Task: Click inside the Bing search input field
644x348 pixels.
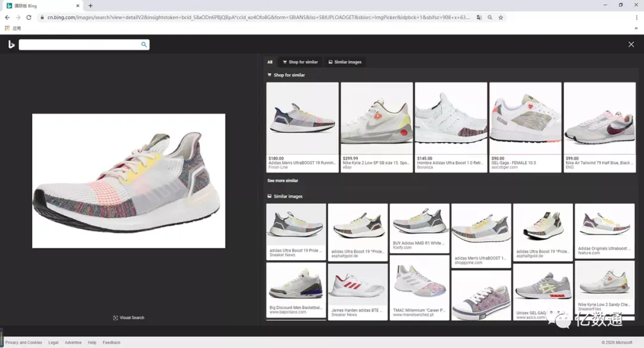Action: [x=80, y=44]
